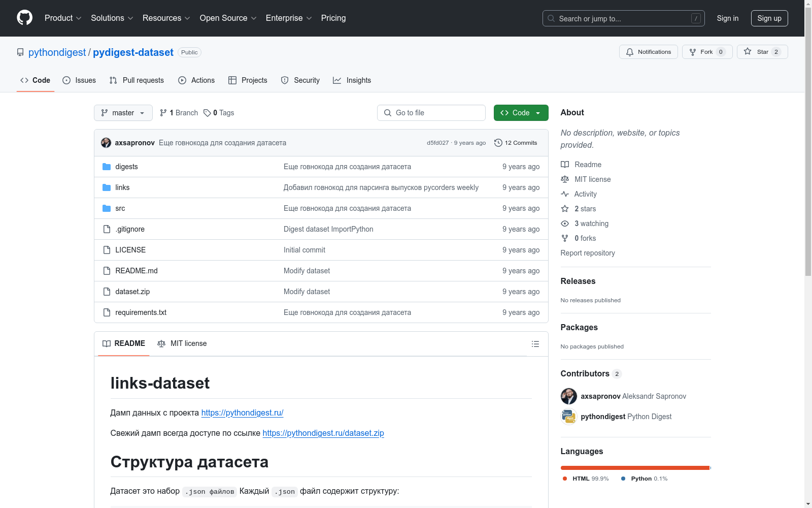Open the Pricing page link
The height and width of the screenshot is (508, 812).
333,18
